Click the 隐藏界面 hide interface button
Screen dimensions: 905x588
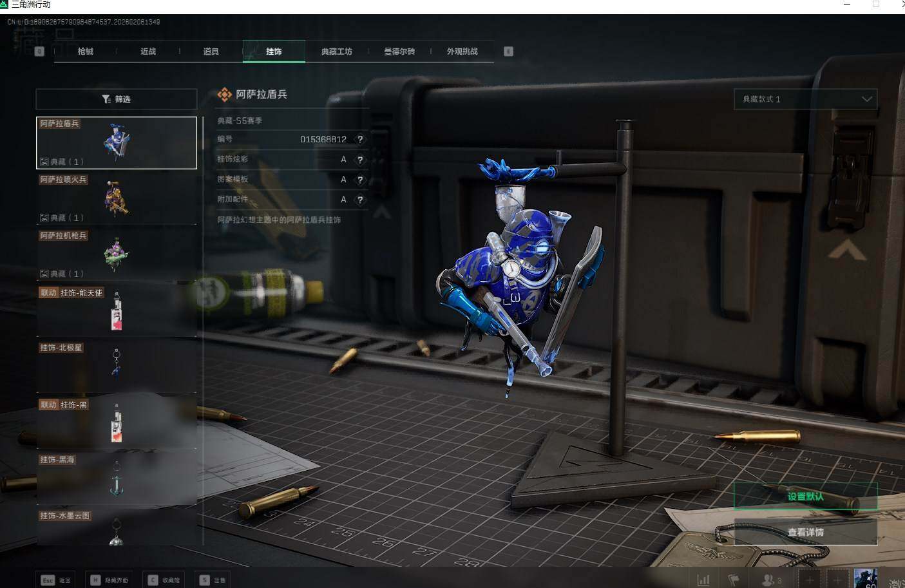[110, 580]
